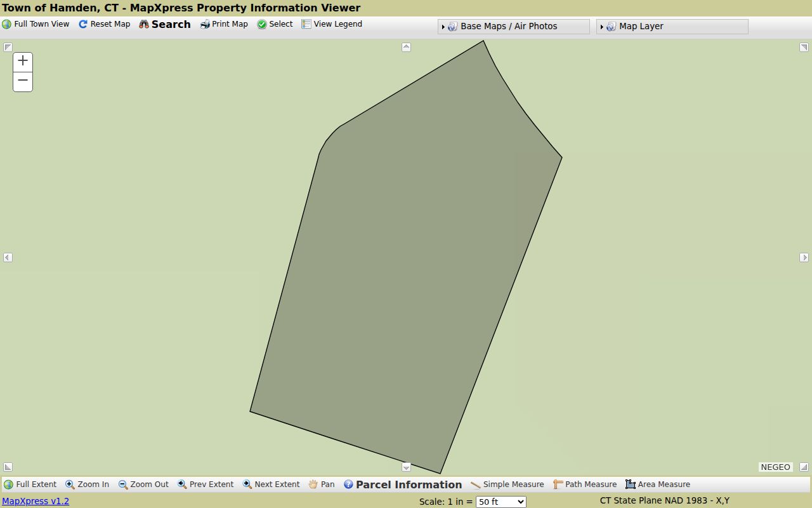Image resolution: width=812 pixels, height=508 pixels.
Task: Open the map scale dropdown showing 50 ft
Action: point(501,502)
